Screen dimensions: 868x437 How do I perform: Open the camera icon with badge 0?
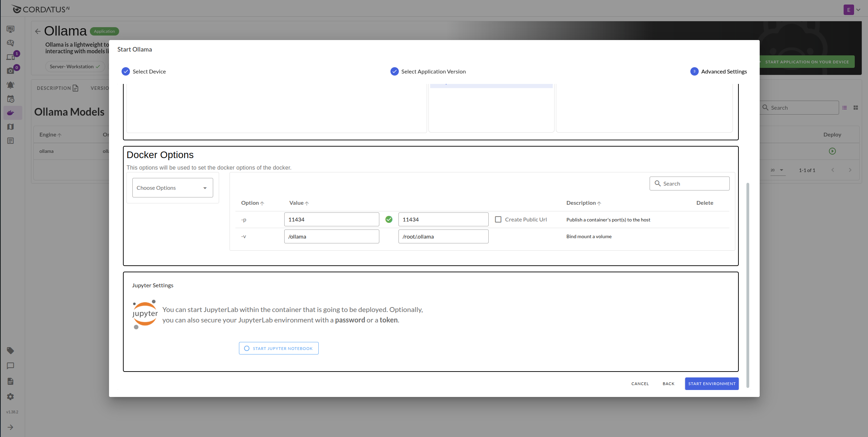coord(10,71)
